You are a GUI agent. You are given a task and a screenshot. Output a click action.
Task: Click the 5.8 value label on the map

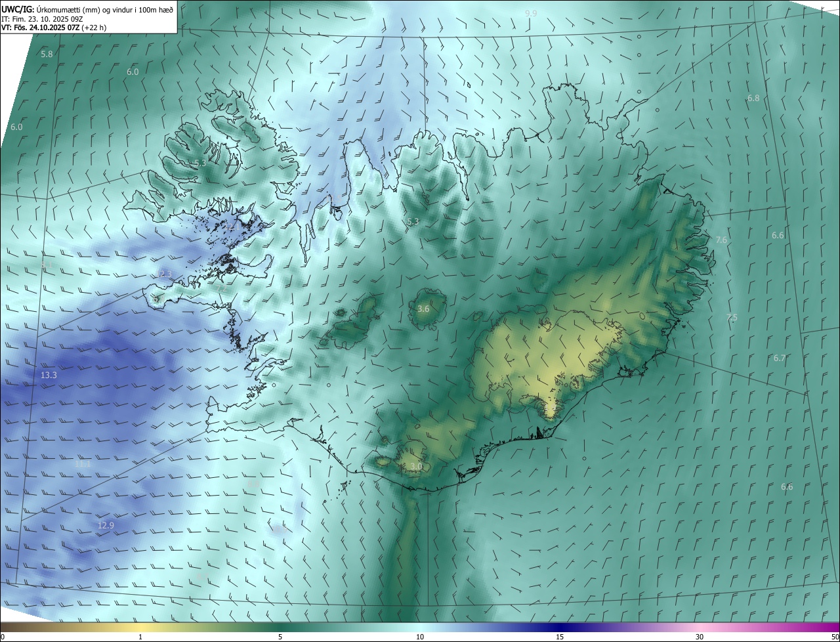[47, 54]
